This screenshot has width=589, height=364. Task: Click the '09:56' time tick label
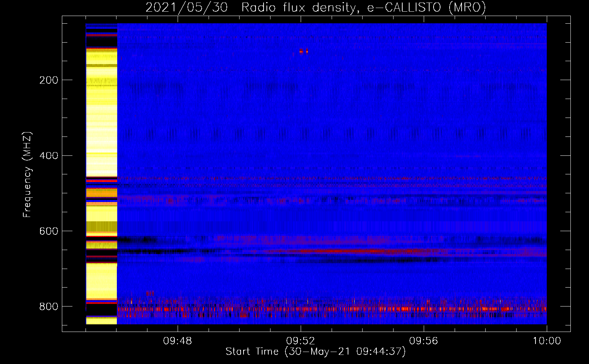pos(423,341)
